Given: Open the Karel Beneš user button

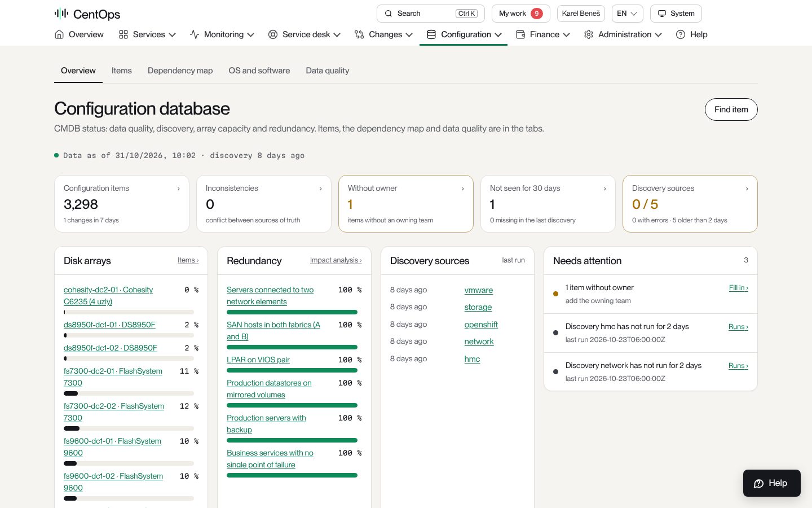Looking at the screenshot, I should 581,14.
